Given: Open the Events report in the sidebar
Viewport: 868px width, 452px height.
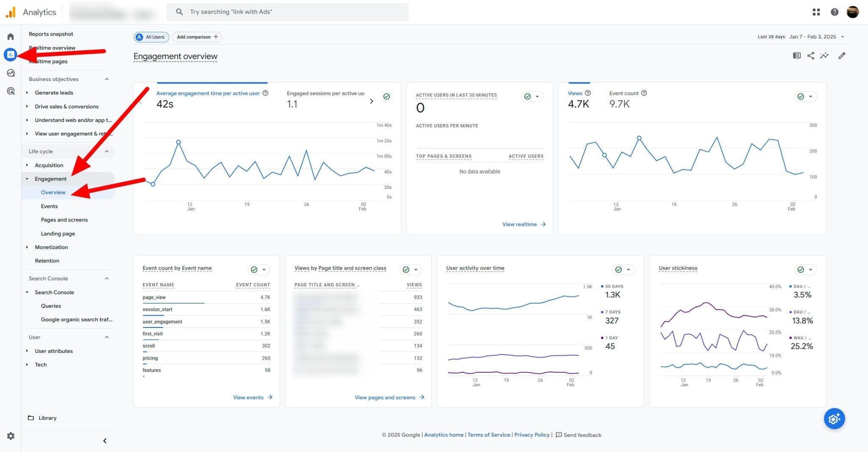Looking at the screenshot, I should 50,206.
